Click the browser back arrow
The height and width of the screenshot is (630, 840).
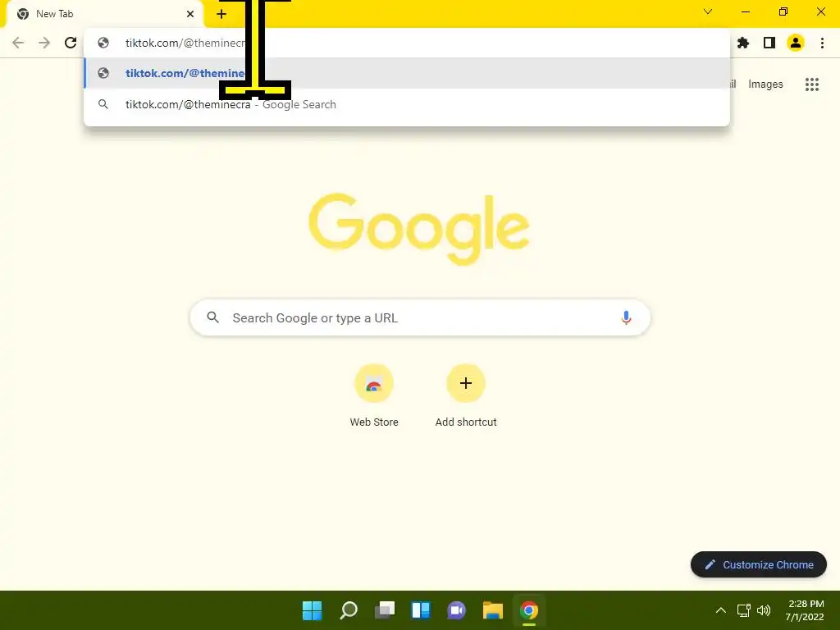pyautogui.click(x=18, y=43)
